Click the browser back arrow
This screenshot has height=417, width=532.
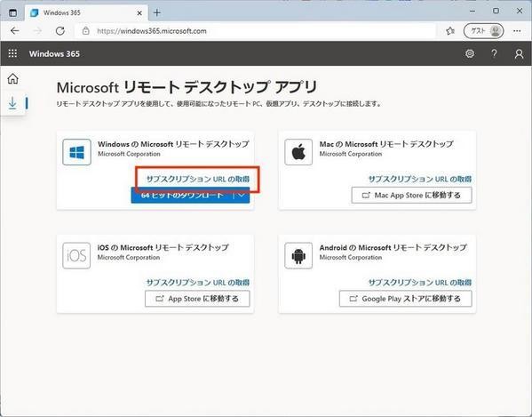point(14,31)
